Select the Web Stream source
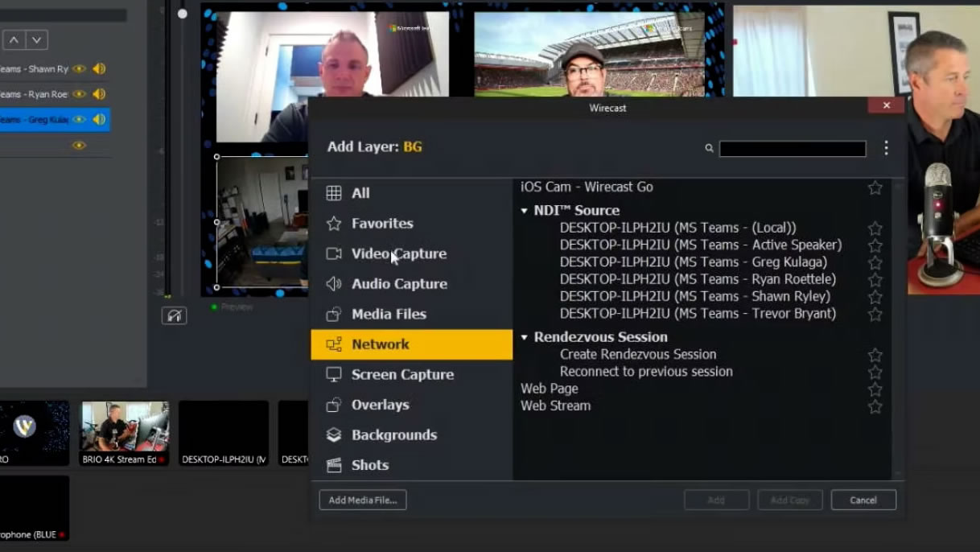 556,406
